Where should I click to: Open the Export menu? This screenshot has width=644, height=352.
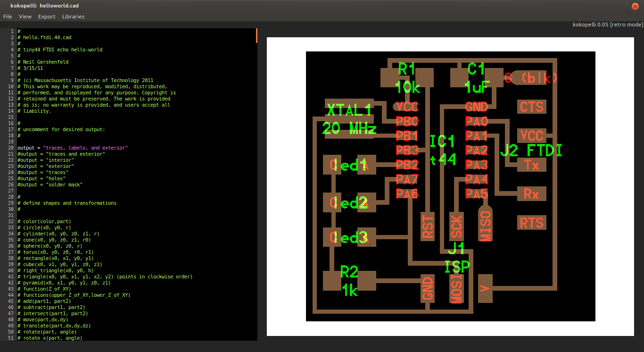coord(47,17)
